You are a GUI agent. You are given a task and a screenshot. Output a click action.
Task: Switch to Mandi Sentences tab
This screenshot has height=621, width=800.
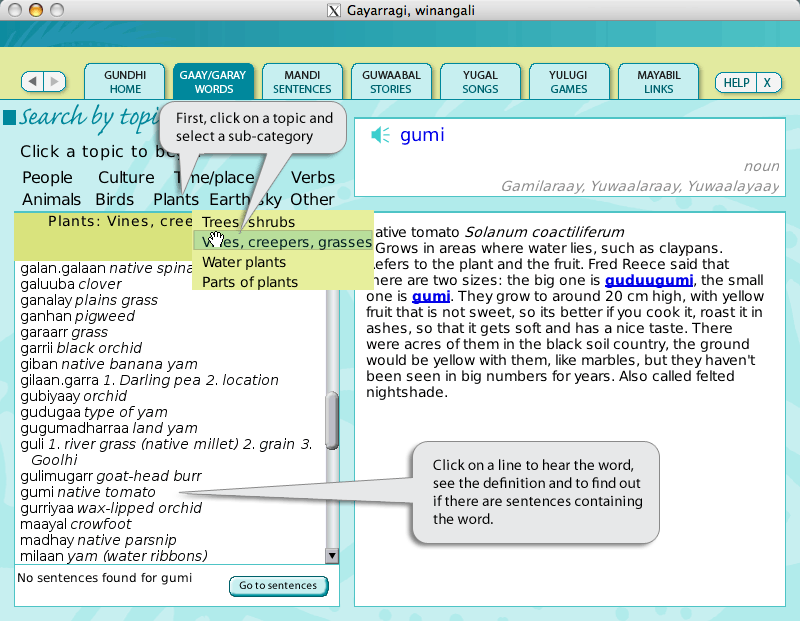[x=302, y=82]
